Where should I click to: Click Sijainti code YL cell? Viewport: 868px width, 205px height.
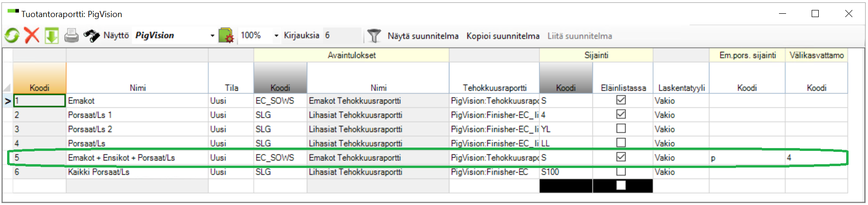tap(566, 129)
